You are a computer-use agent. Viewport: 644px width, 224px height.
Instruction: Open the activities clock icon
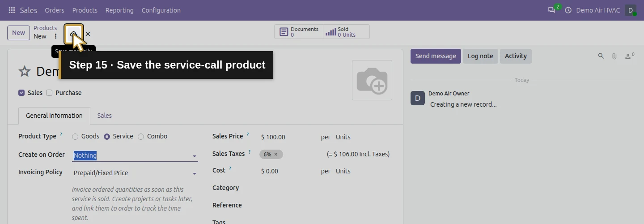(568, 10)
